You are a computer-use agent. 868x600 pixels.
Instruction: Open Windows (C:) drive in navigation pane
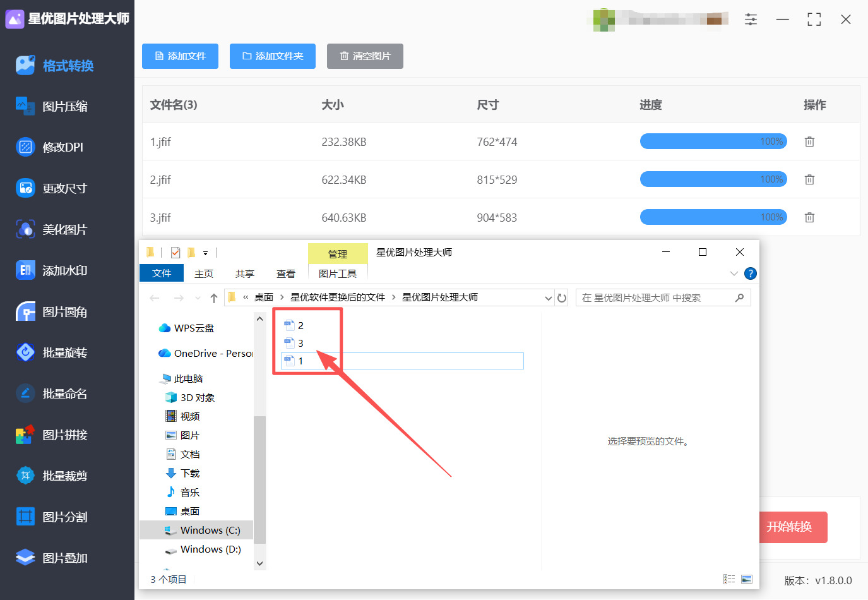click(x=203, y=530)
